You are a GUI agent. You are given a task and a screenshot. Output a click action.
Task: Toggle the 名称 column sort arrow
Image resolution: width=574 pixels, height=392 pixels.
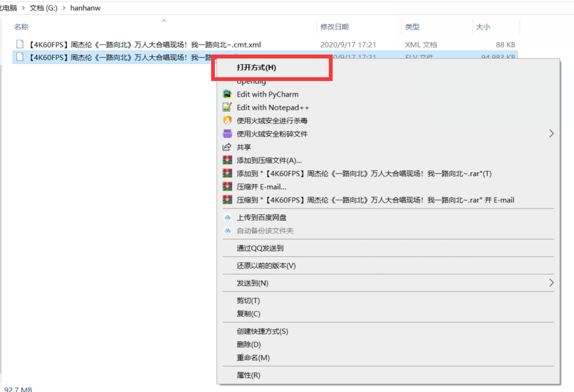pos(164,21)
